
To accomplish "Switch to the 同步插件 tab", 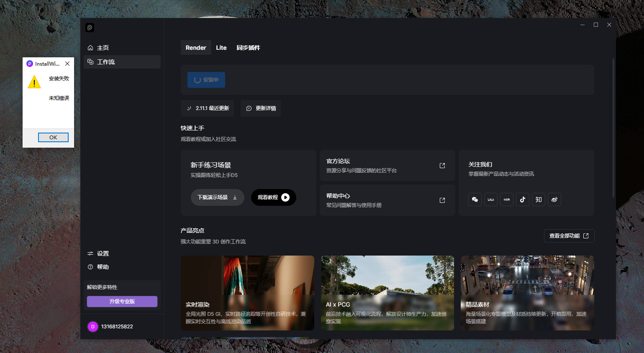I will pos(248,48).
